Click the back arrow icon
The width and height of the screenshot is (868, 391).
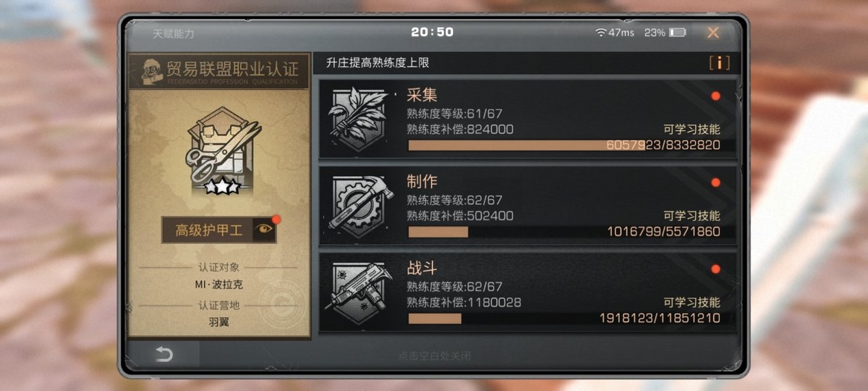coord(164,354)
